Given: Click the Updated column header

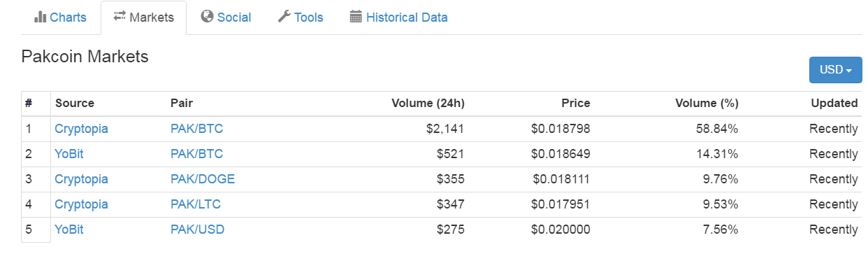Looking at the screenshot, I should point(834,103).
